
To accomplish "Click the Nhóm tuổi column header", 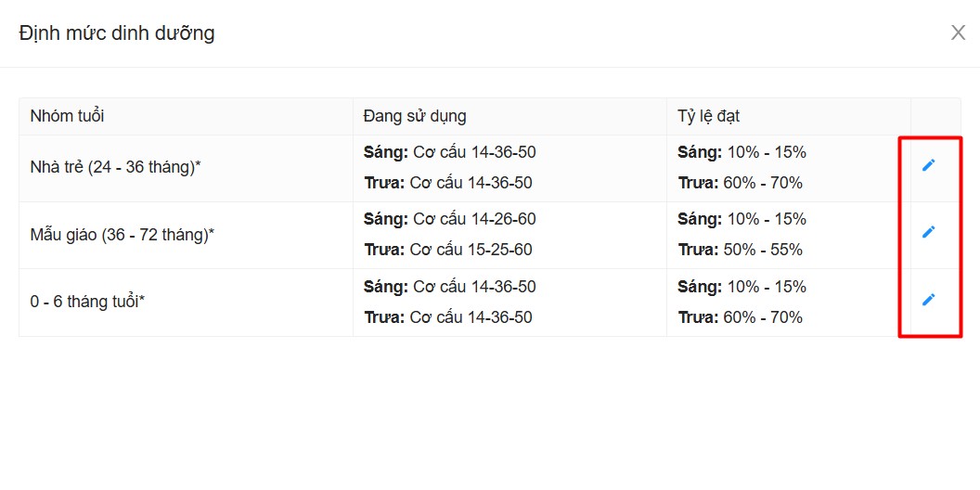I will 67,116.
